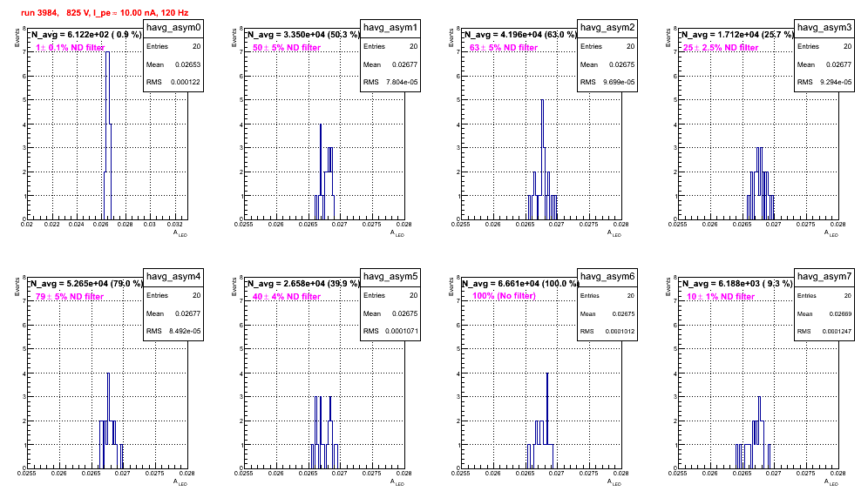The image size is (868, 498).
Task: Select the havg_asym6 stats box title
Action: click(607, 276)
